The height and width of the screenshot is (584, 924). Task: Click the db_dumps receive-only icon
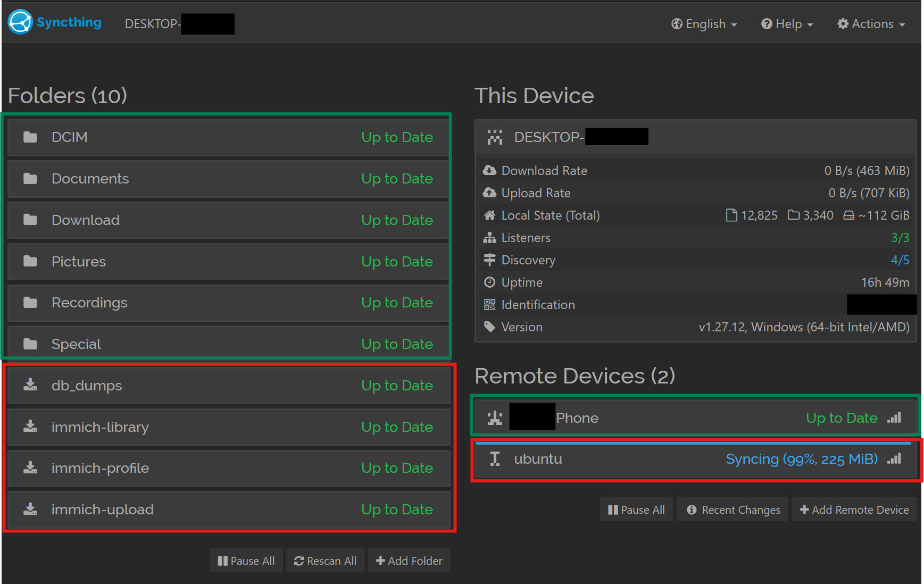[30, 385]
